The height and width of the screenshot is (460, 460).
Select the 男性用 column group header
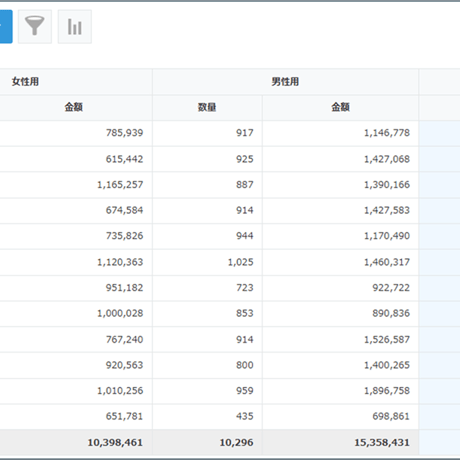coord(285,82)
